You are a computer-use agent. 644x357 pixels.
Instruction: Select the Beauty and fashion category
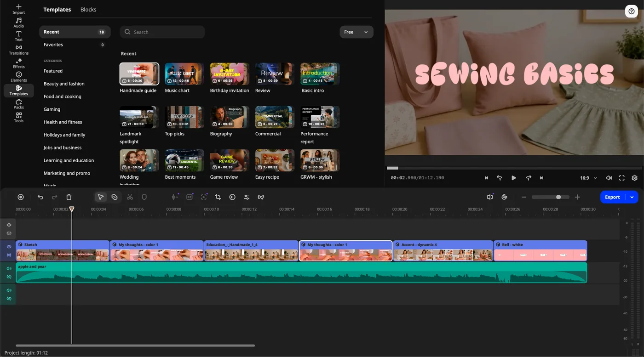(x=64, y=84)
